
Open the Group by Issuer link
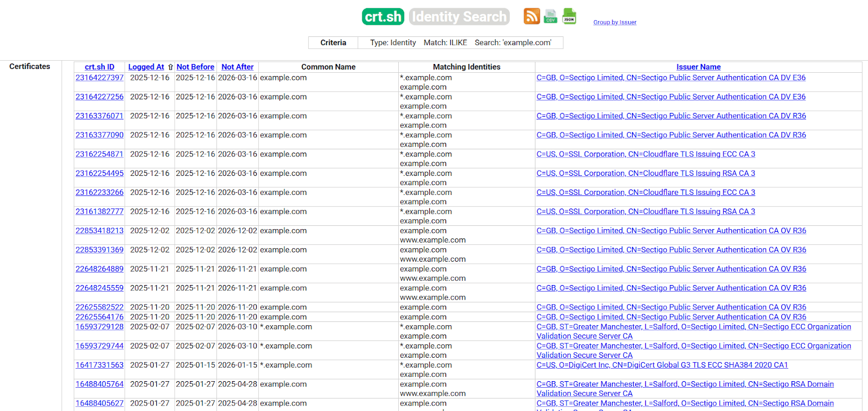pyautogui.click(x=615, y=22)
